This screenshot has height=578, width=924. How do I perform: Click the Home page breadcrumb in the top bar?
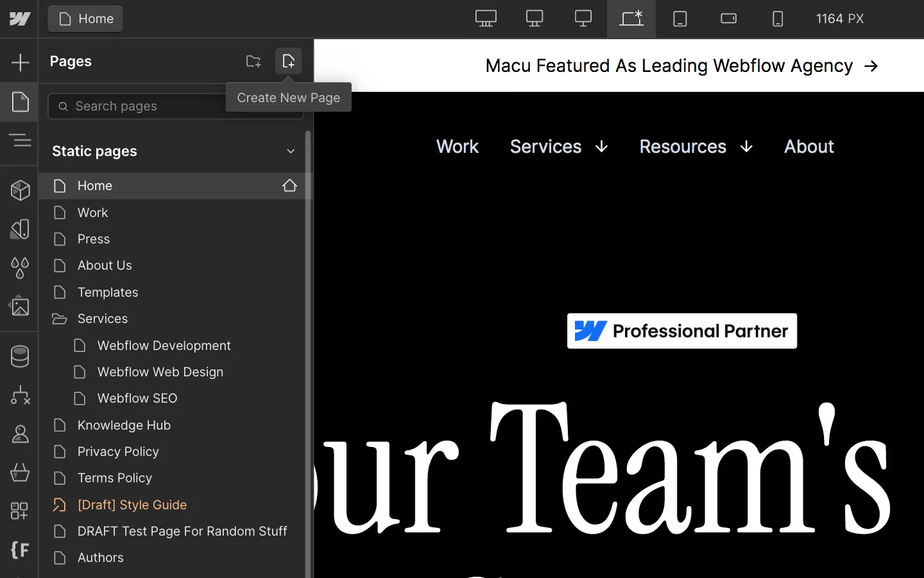coord(85,19)
